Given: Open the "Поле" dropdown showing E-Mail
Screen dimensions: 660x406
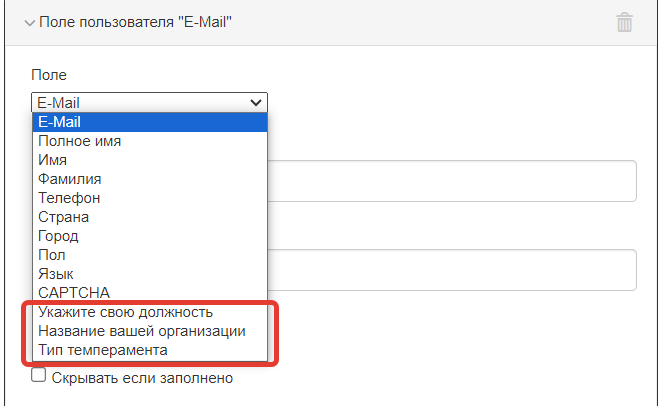Looking at the screenshot, I should (x=149, y=103).
